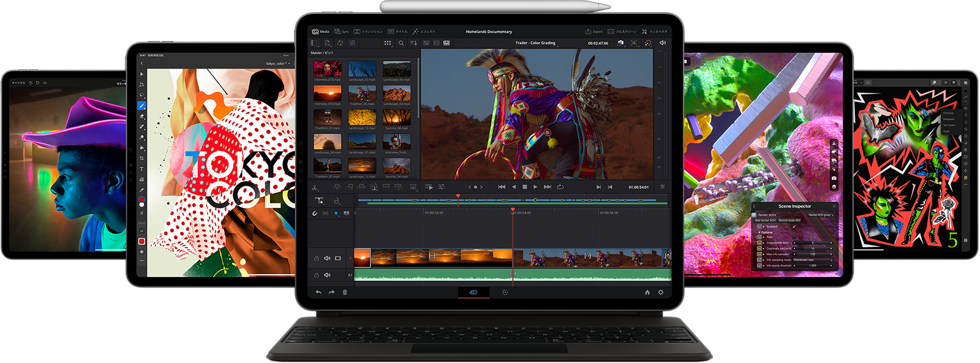Toggle loop playback icon

click(560, 187)
